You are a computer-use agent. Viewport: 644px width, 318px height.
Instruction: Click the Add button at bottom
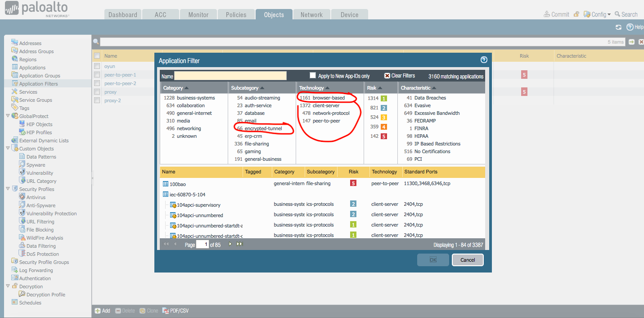tap(102, 311)
